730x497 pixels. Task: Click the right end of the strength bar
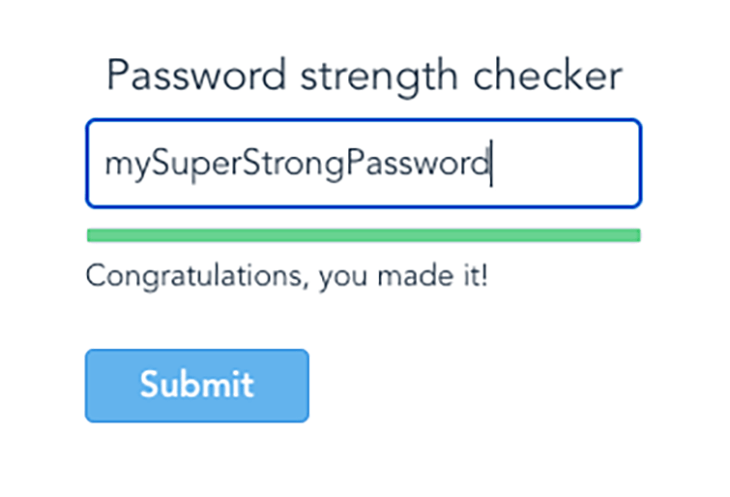[x=634, y=235]
